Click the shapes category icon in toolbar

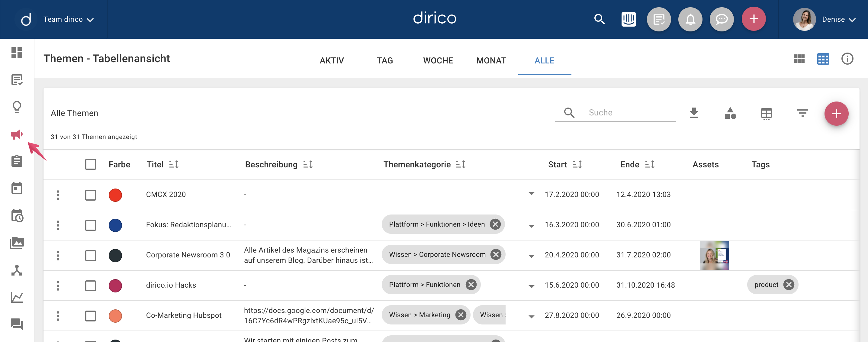pos(730,113)
